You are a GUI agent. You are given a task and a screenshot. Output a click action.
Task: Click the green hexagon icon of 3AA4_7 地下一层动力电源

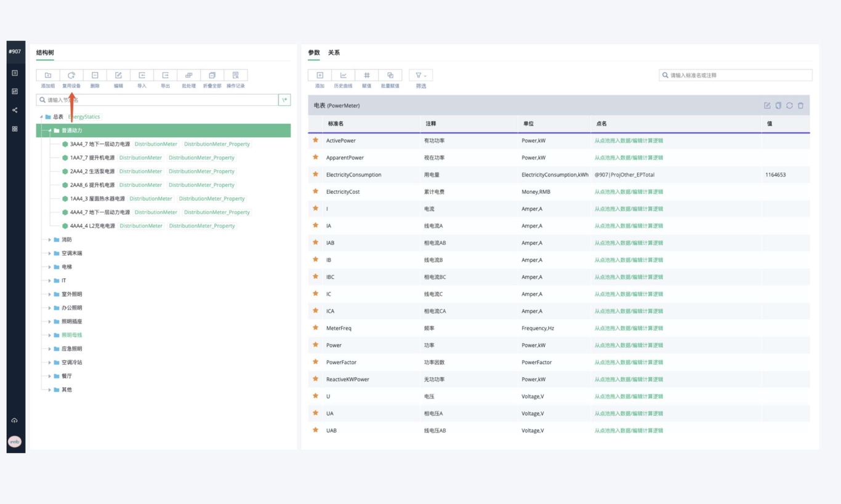[x=65, y=144]
